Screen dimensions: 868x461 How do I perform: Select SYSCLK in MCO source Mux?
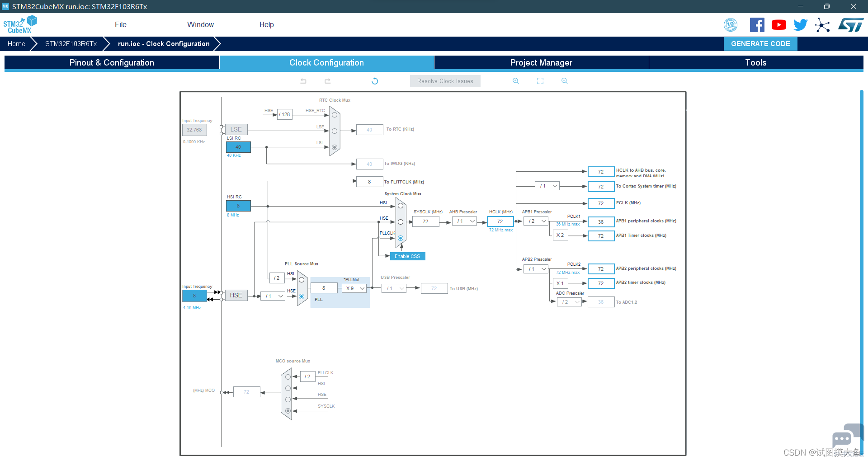click(288, 411)
